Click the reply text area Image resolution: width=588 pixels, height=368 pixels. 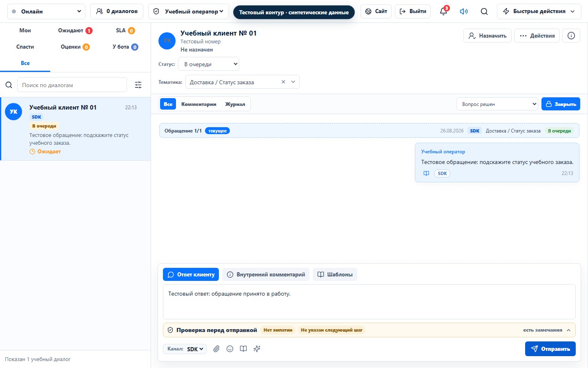(x=369, y=302)
